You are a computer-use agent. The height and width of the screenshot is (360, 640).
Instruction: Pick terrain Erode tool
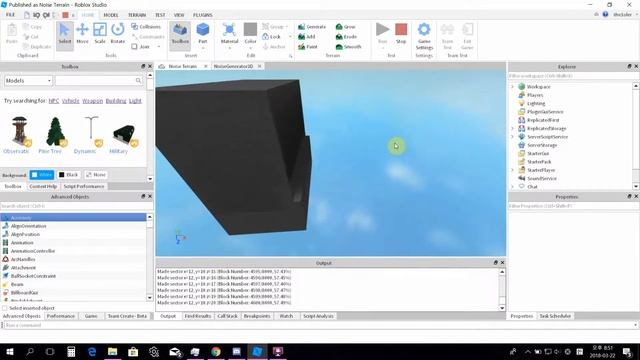pyautogui.click(x=347, y=37)
